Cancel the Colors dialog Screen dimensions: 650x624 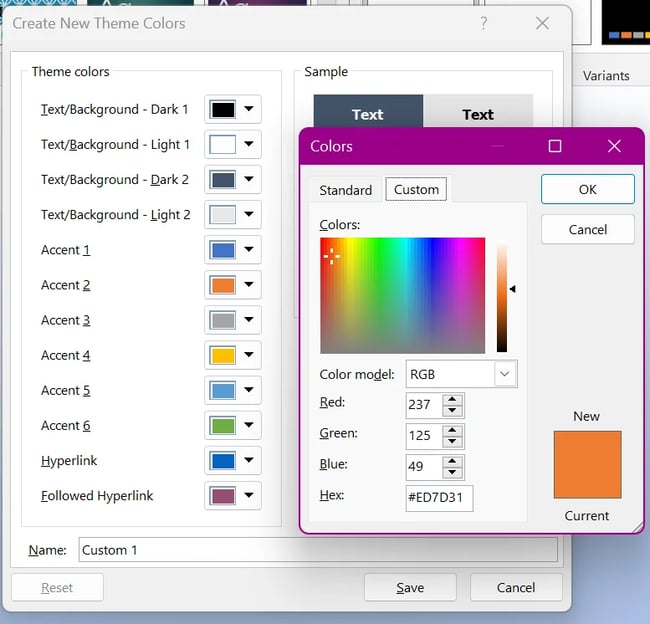tap(587, 229)
